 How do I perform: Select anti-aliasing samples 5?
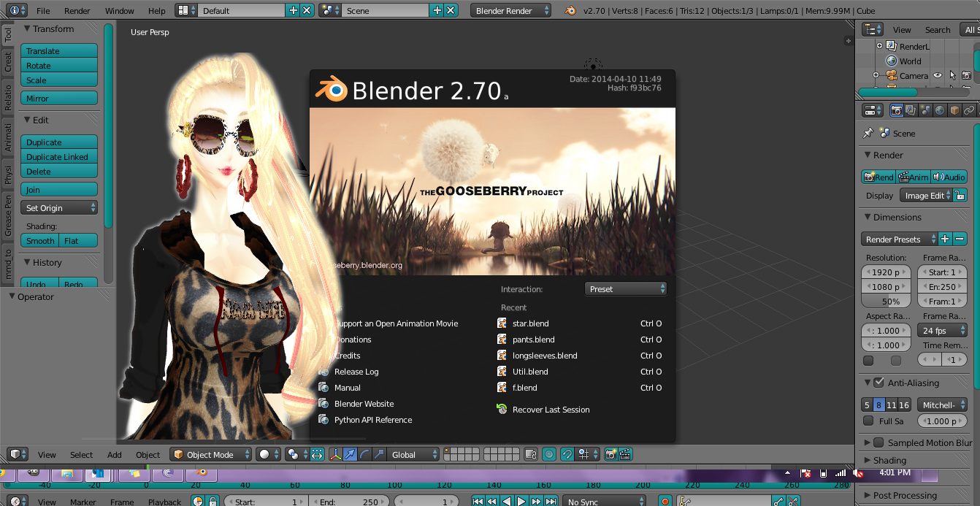click(x=867, y=405)
